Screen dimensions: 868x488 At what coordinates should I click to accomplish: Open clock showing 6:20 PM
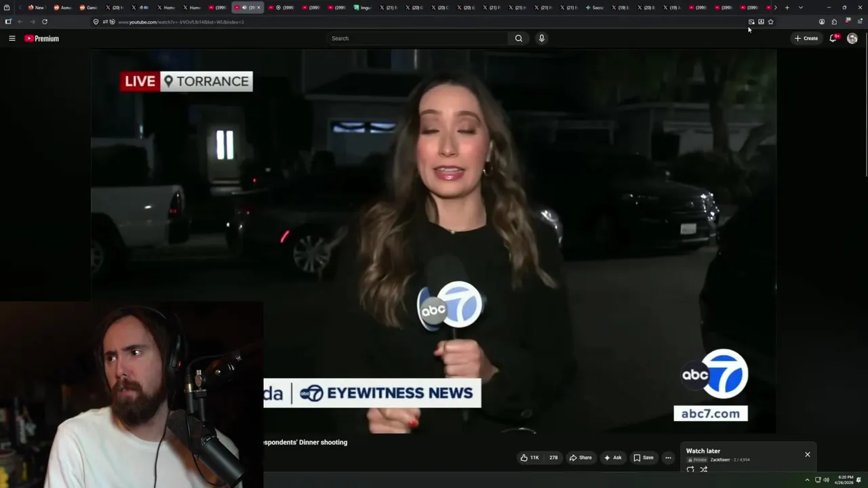coord(845,480)
